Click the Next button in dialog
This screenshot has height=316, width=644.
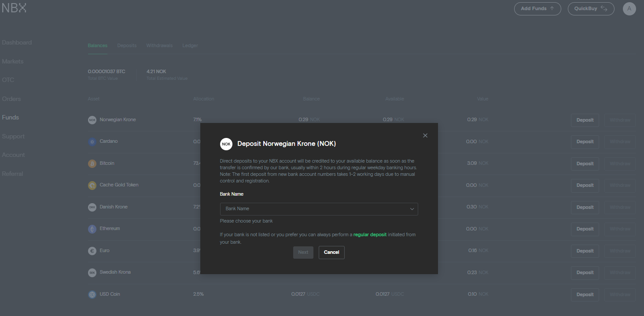(x=303, y=253)
